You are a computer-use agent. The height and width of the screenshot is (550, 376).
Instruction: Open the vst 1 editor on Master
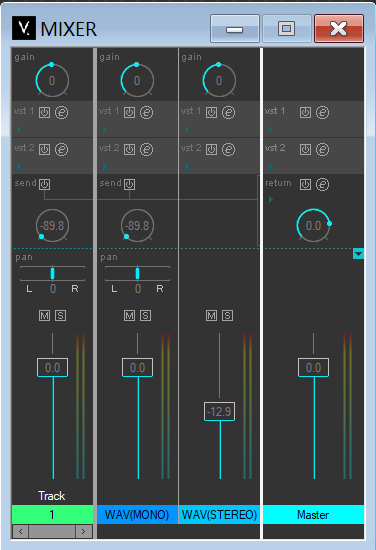(323, 113)
